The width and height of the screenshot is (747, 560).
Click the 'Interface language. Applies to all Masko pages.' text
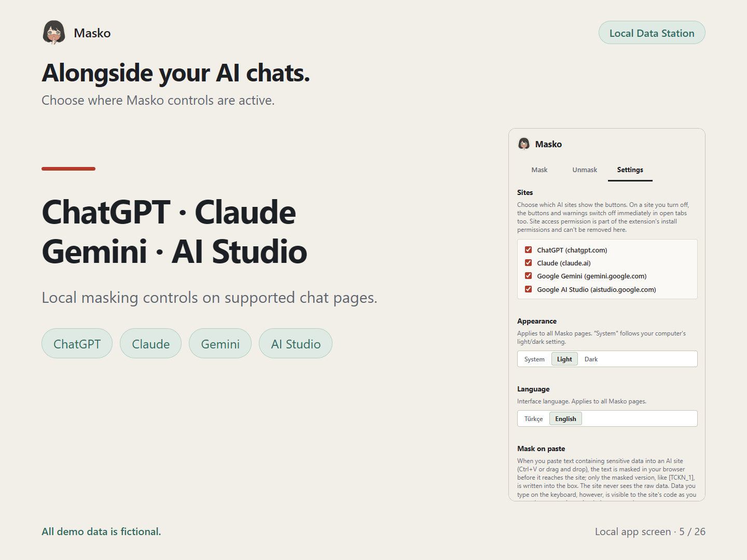(582, 401)
